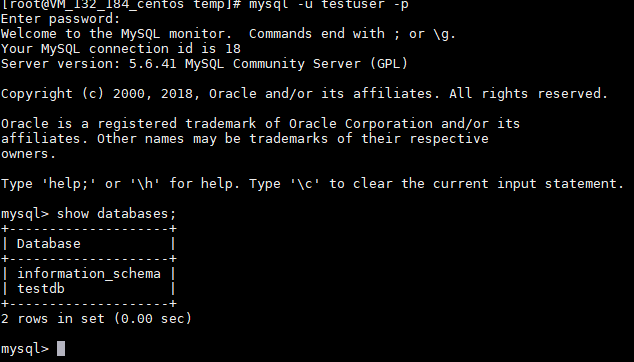The width and height of the screenshot is (634, 362).
Task: Click the 'mysql -u testuser -p' command
Action: coord(328,5)
